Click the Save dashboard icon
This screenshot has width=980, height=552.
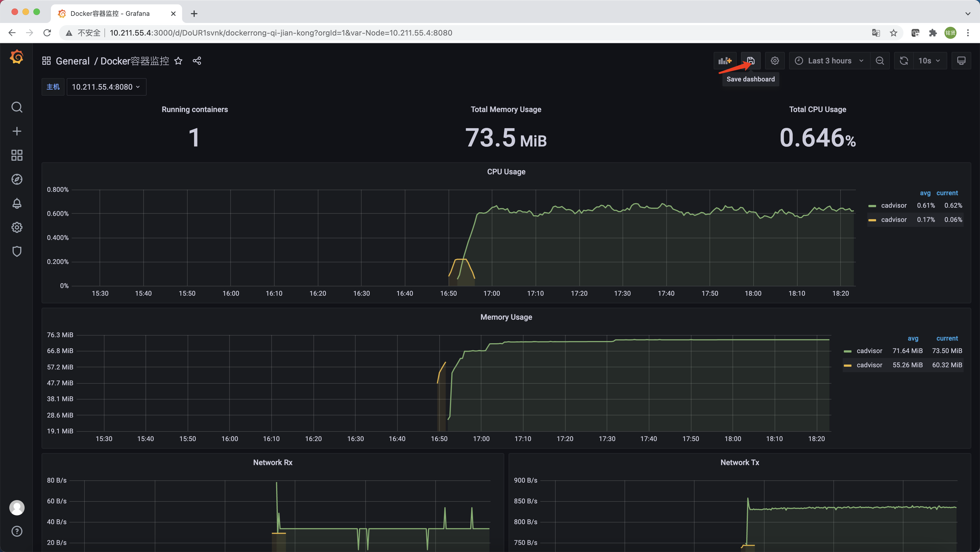[751, 61]
